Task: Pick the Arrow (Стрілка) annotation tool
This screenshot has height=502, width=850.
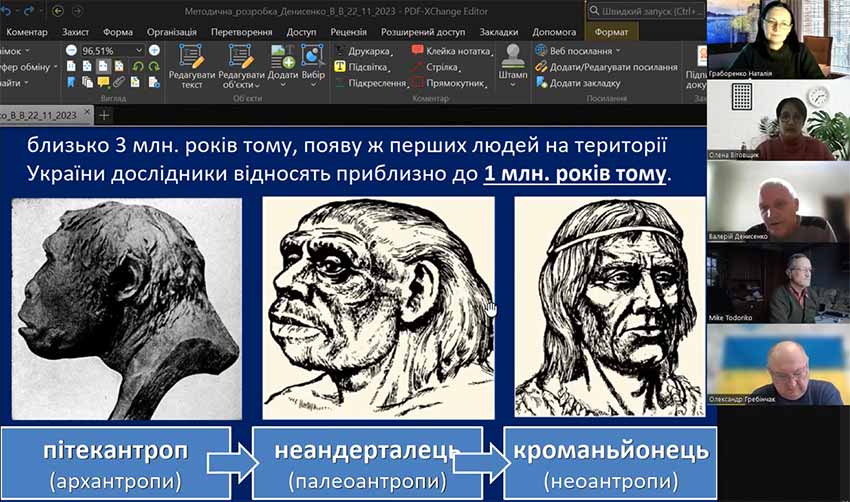Action: 440,67
